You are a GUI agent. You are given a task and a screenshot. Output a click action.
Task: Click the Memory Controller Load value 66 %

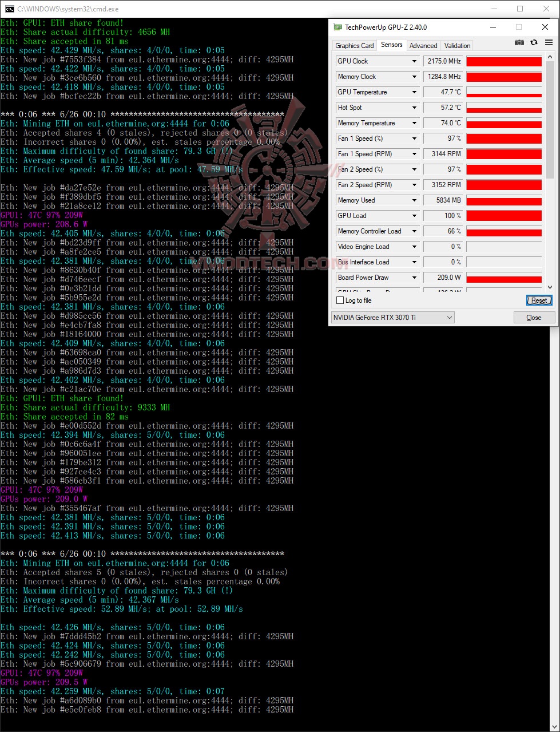[443, 231]
